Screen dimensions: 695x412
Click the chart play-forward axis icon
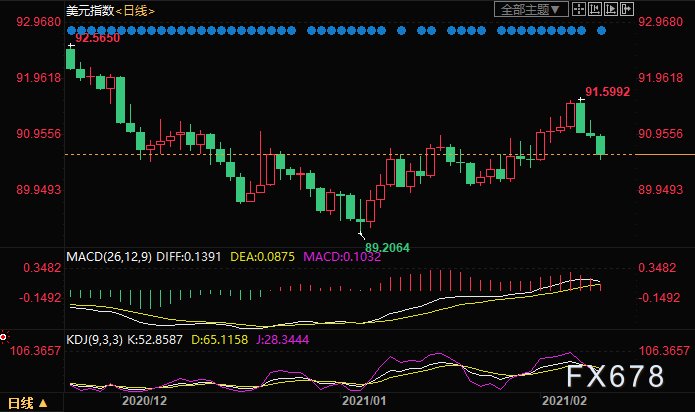(x=611, y=9)
